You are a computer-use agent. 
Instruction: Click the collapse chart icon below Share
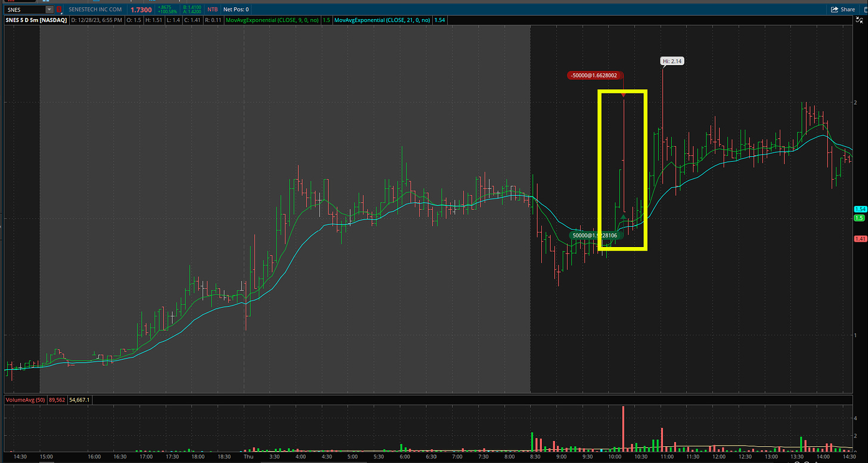click(x=859, y=20)
